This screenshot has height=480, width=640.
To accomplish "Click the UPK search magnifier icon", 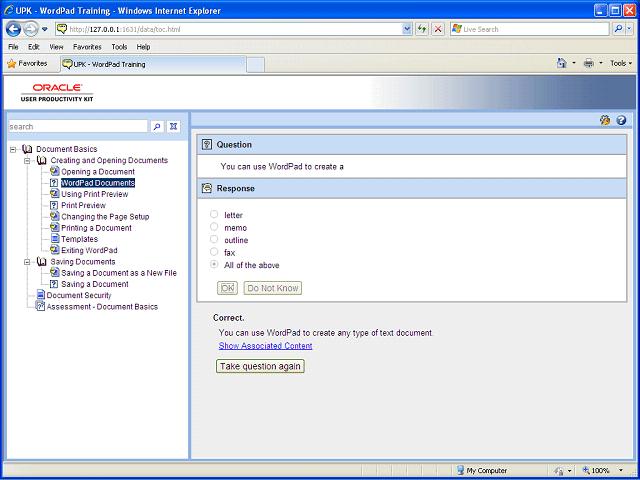I will coord(157,127).
